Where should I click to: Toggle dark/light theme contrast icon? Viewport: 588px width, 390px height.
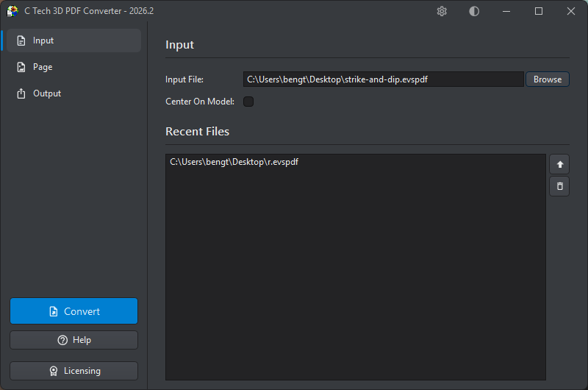pos(474,11)
